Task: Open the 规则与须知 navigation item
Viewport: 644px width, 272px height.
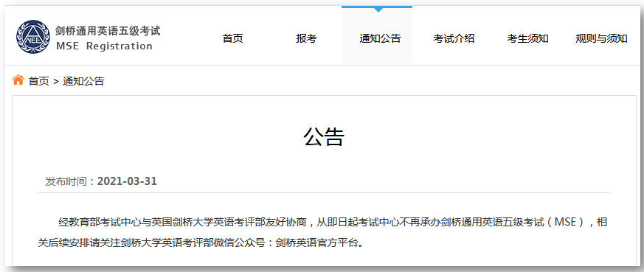Action: point(601,38)
